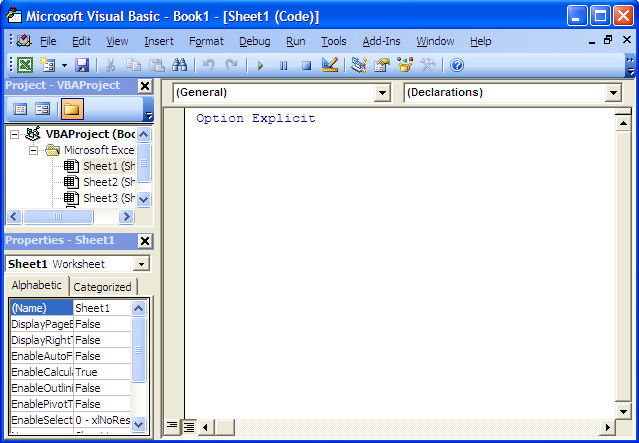Image resolution: width=639 pixels, height=443 pixels.
Task: Open the Help menu
Action: (480, 41)
